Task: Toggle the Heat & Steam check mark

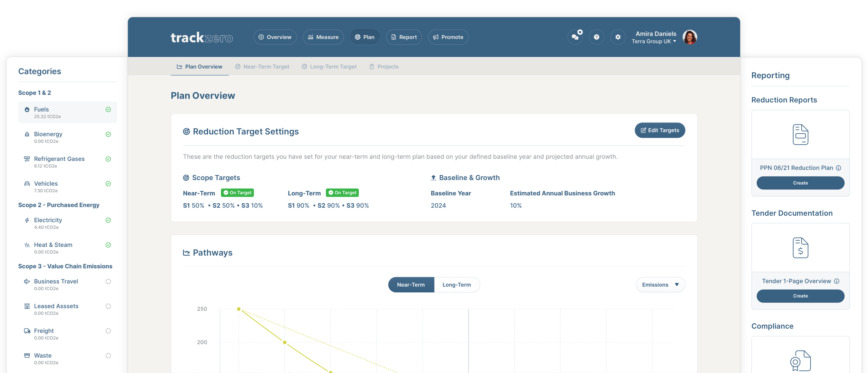Action: (108, 245)
